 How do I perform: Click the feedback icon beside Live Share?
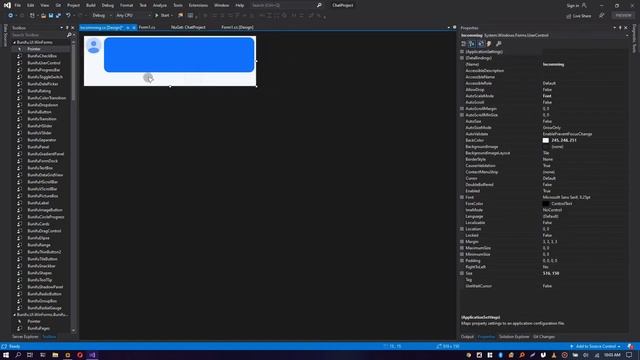(x=602, y=16)
